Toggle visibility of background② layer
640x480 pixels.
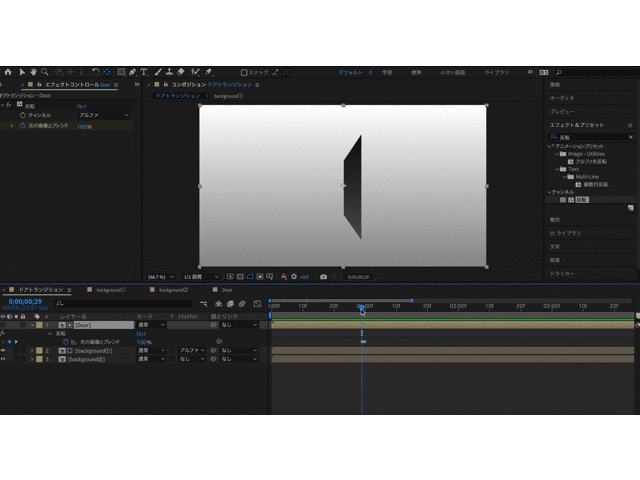pos(3,359)
